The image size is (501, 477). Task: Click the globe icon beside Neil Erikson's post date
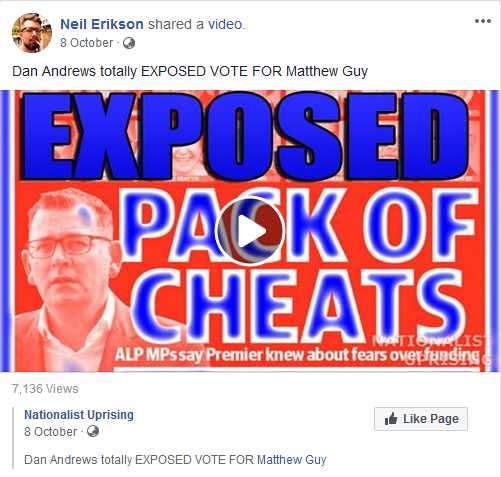coord(129,43)
